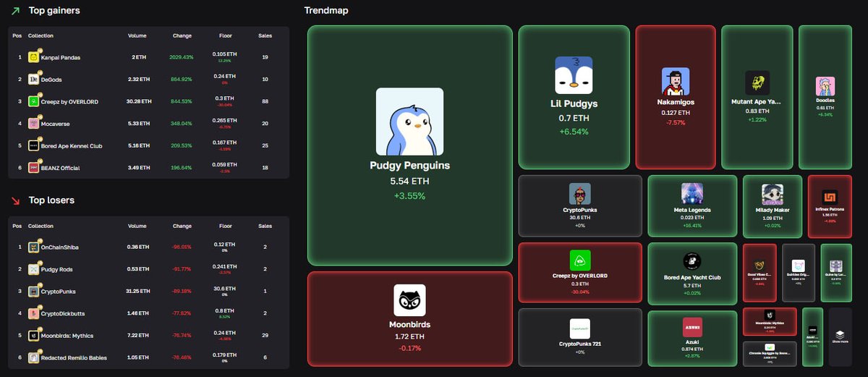The width and height of the screenshot is (868, 377).
Task: Click the Doodles avatar in Trendmap
Action: (x=825, y=86)
